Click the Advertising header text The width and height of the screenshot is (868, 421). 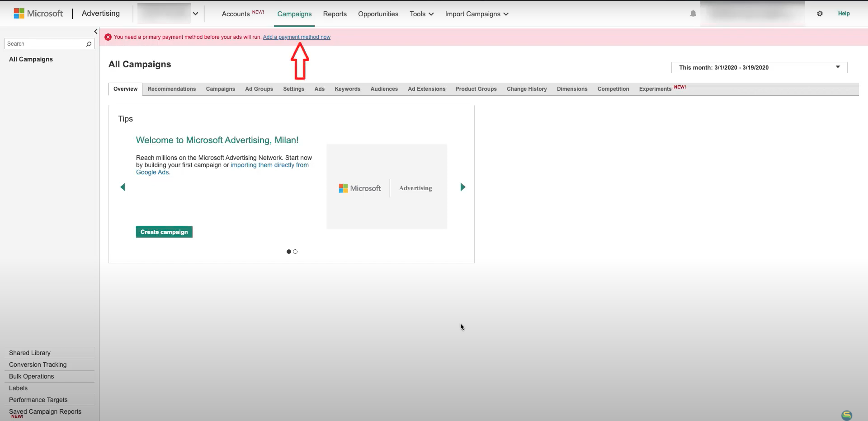point(100,13)
